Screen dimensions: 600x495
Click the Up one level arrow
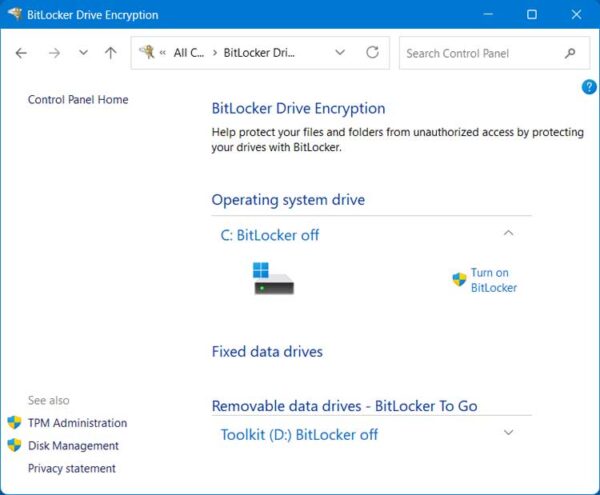[x=110, y=53]
